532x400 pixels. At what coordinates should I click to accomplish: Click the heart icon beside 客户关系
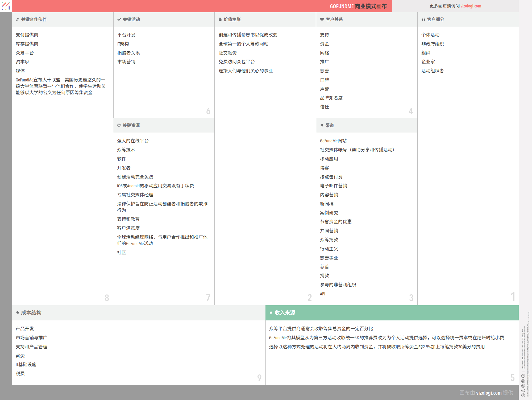click(322, 19)
